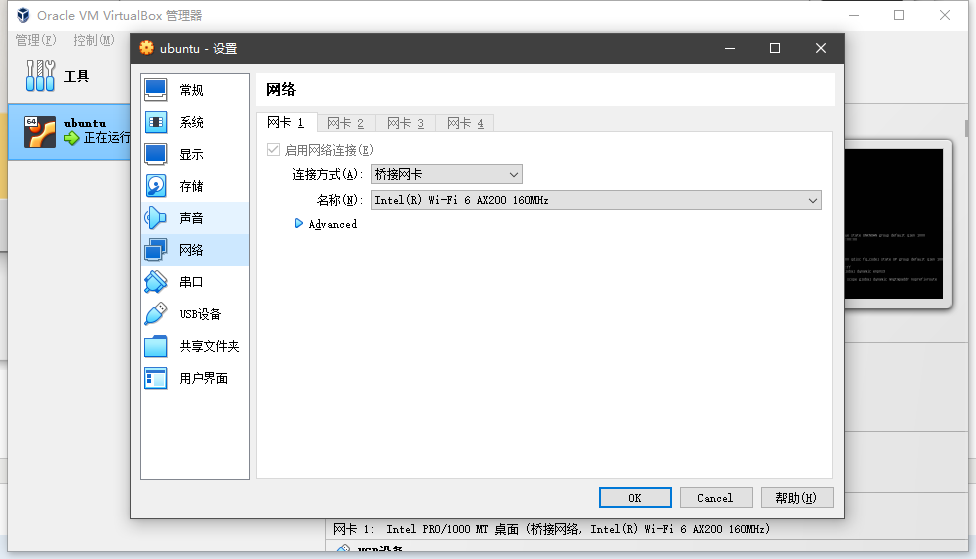This screenshot has height=559, width=976.
Task: Switch to 网卡 1 tab
Action: click(286, 123)
